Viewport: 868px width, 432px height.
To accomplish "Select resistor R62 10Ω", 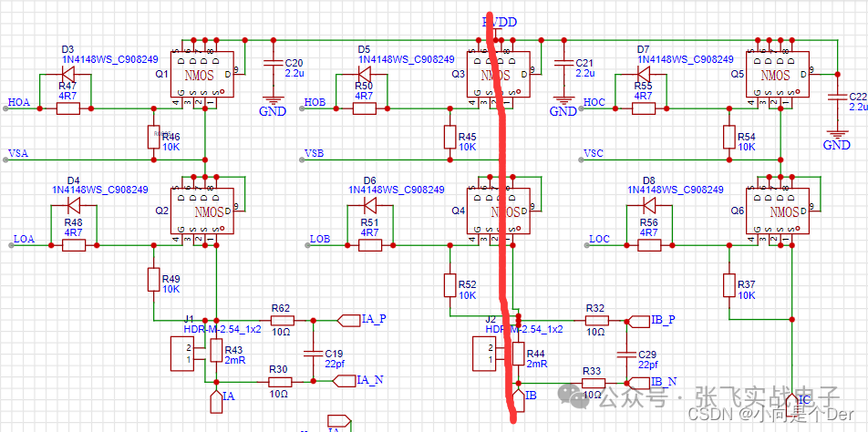I will coord(283,320).
